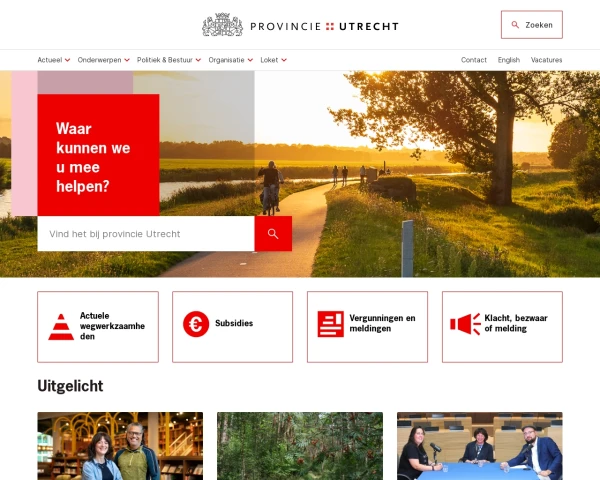Open the Politiek & Bestuur dropdown

point(169,60)
